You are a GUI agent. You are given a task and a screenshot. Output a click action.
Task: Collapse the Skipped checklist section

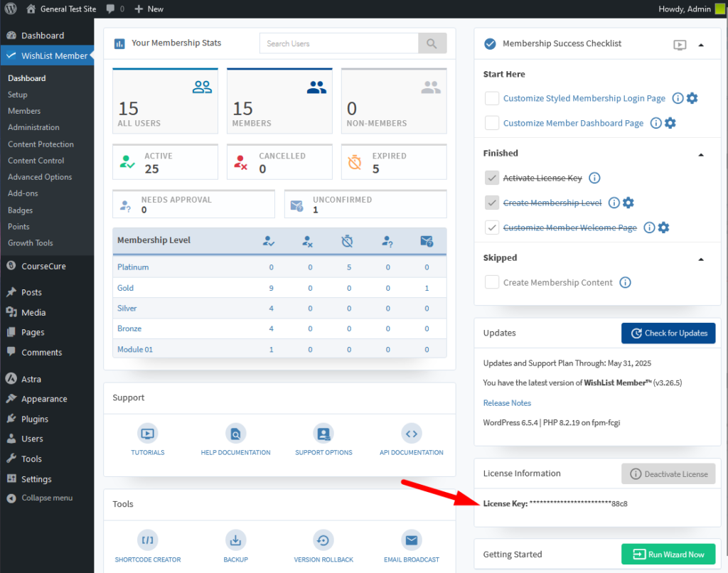coord(701,258)
